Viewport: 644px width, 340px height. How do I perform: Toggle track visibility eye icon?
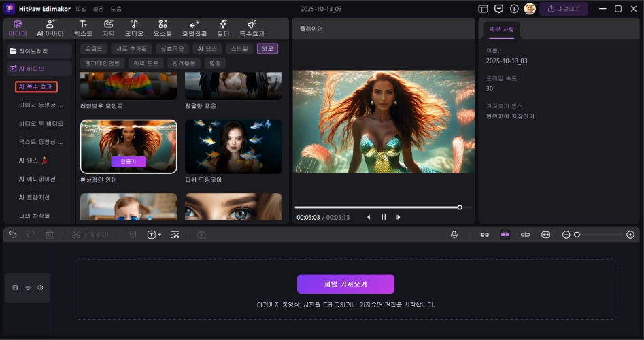coord(28,288)
